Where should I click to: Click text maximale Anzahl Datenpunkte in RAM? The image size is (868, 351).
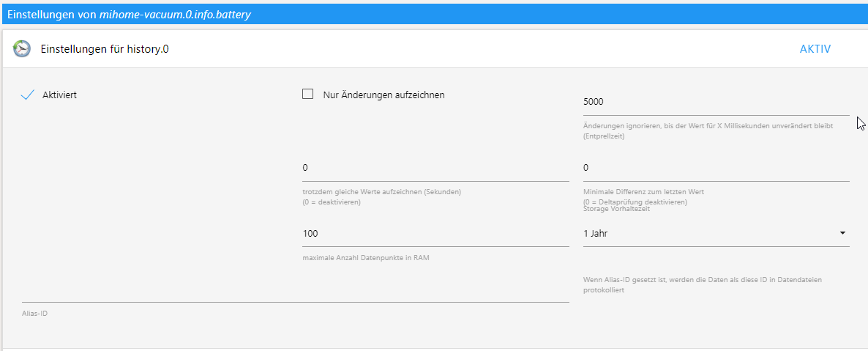[x=366, y=259]
